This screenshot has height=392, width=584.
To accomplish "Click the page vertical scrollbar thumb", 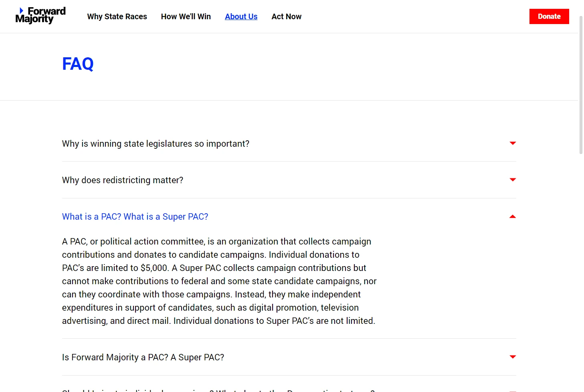I will click(581, 85).
